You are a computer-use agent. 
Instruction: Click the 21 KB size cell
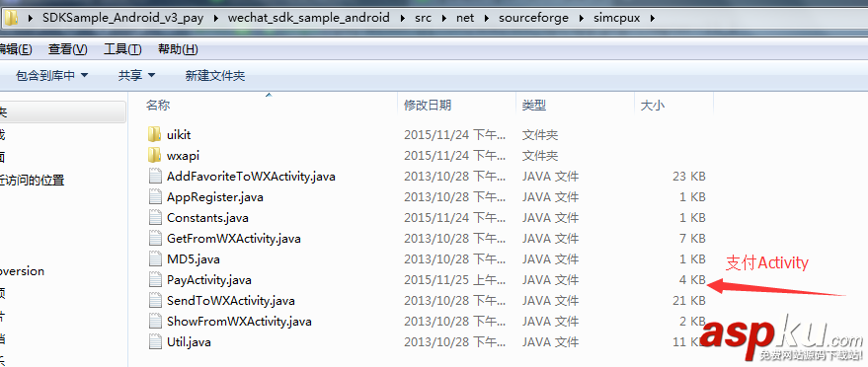[x=689, y=301]
